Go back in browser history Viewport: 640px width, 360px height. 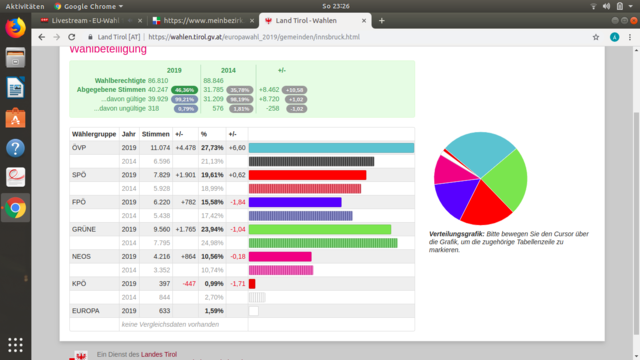point(42,37)
